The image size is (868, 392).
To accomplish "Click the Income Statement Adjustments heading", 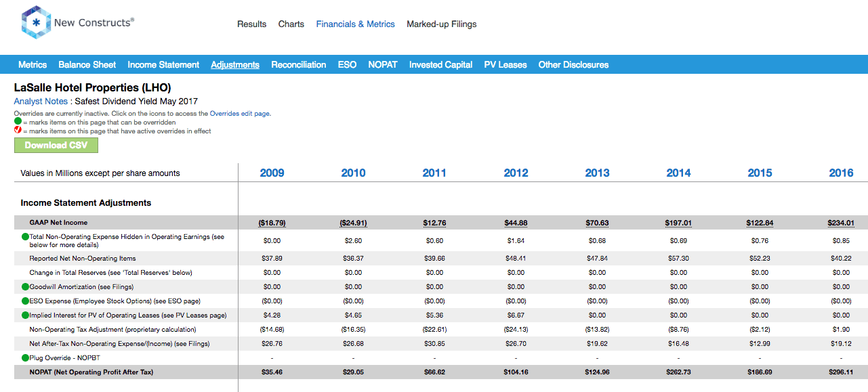I will (x=86, y=202).
